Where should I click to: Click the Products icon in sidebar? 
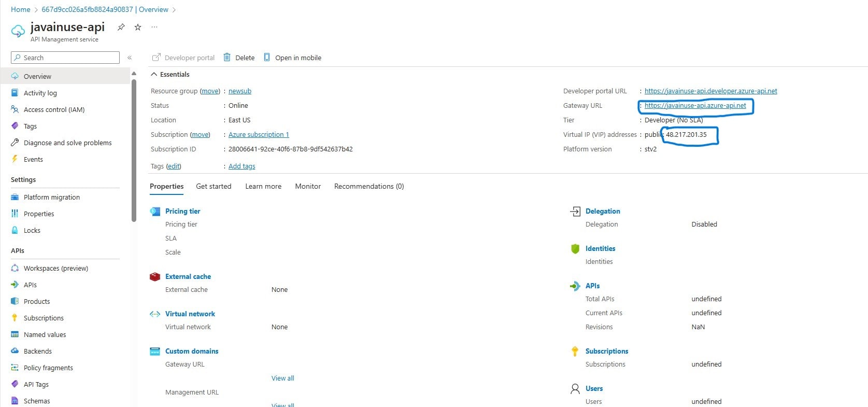coord(15,301)
